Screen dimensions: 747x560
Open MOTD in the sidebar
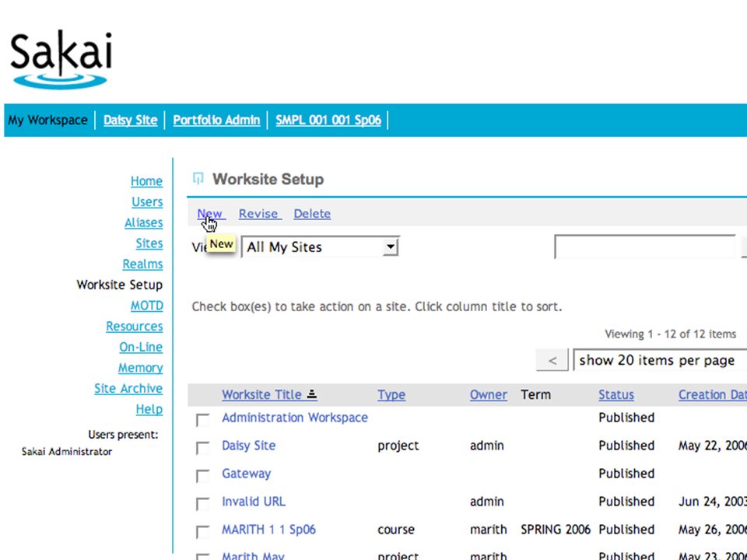(147, 305)
